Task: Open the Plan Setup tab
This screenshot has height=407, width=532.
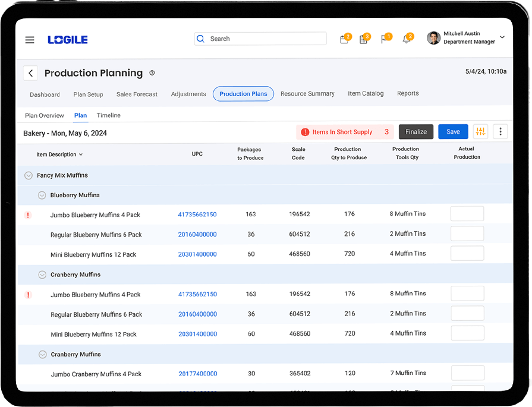Action: 88,94
